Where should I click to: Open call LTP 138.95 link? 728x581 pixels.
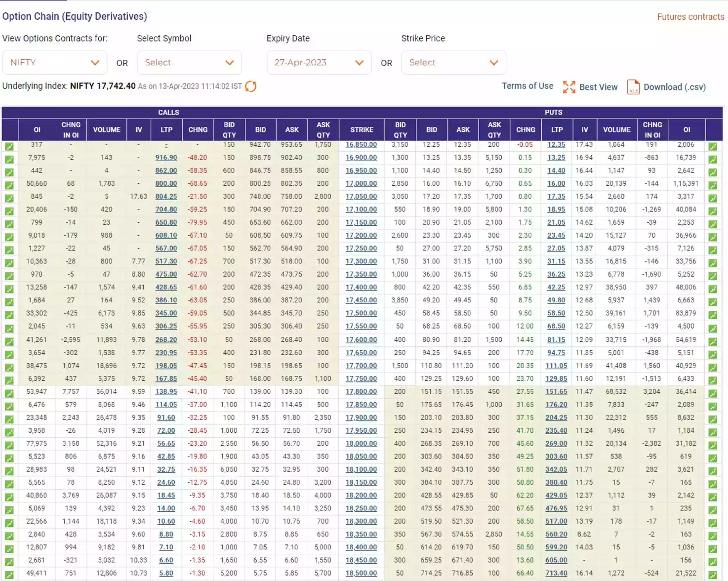pyautogui.click(x=166, y=391)
